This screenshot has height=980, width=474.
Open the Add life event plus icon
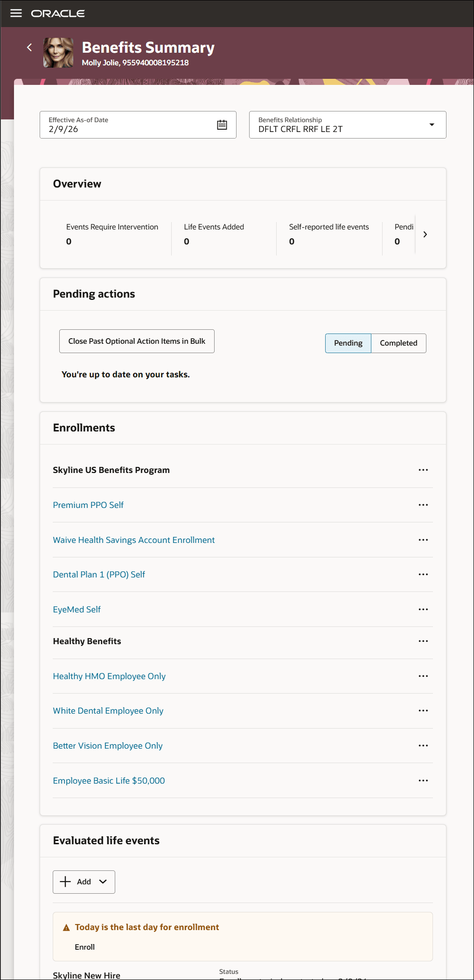pyautogui.click(x=65, y=882)
